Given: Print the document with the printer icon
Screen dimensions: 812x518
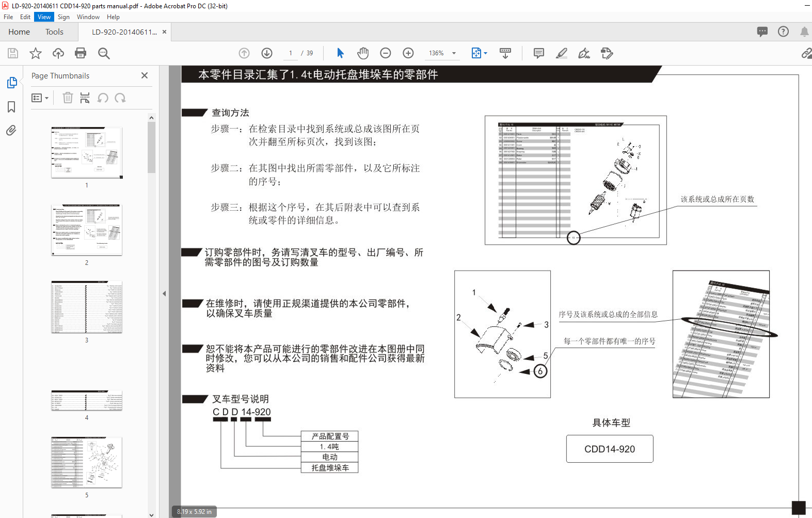Looking at the screenshot, I should click(81, 53).
